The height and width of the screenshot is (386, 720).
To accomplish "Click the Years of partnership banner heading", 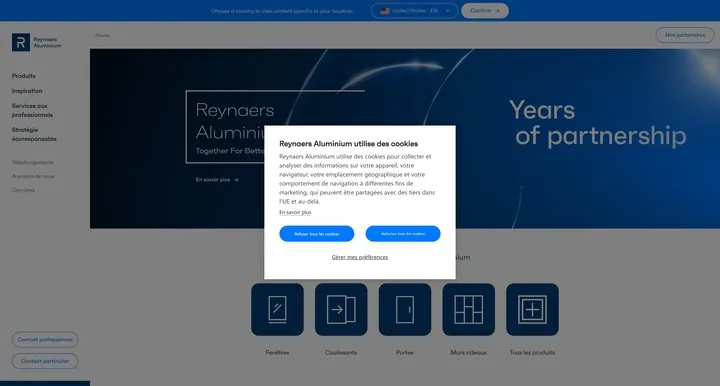I will coord(597,123).
